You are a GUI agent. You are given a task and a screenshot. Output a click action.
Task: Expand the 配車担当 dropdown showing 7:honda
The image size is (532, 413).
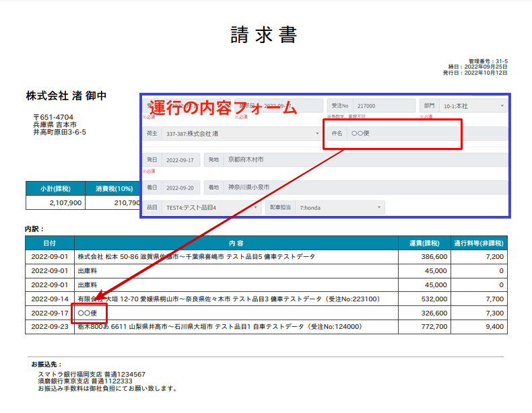[x=342, y=208]
